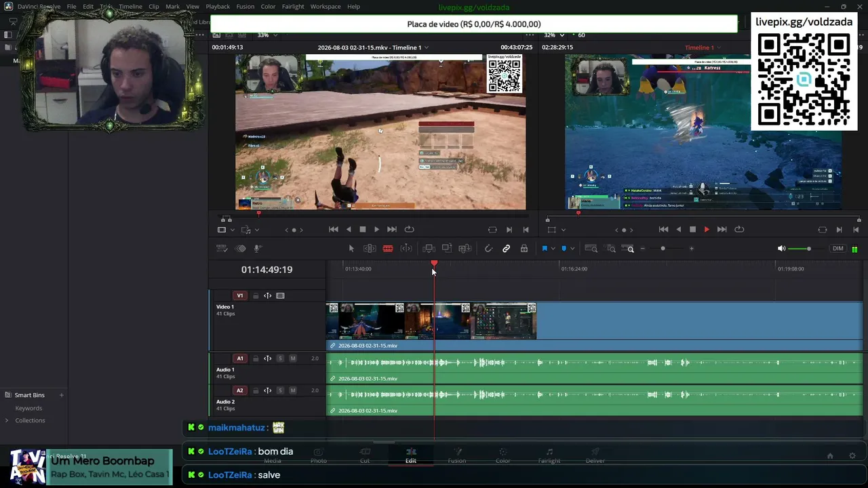Add a blue flag to the clip
The height and width of the screenshot is (488, 868).
[x=544, y=249]
